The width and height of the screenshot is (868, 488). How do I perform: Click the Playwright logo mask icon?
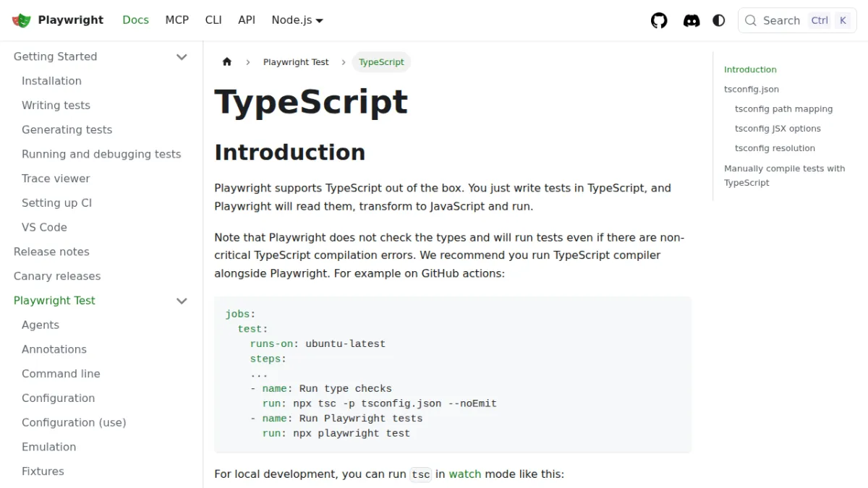tap(22, 20)
